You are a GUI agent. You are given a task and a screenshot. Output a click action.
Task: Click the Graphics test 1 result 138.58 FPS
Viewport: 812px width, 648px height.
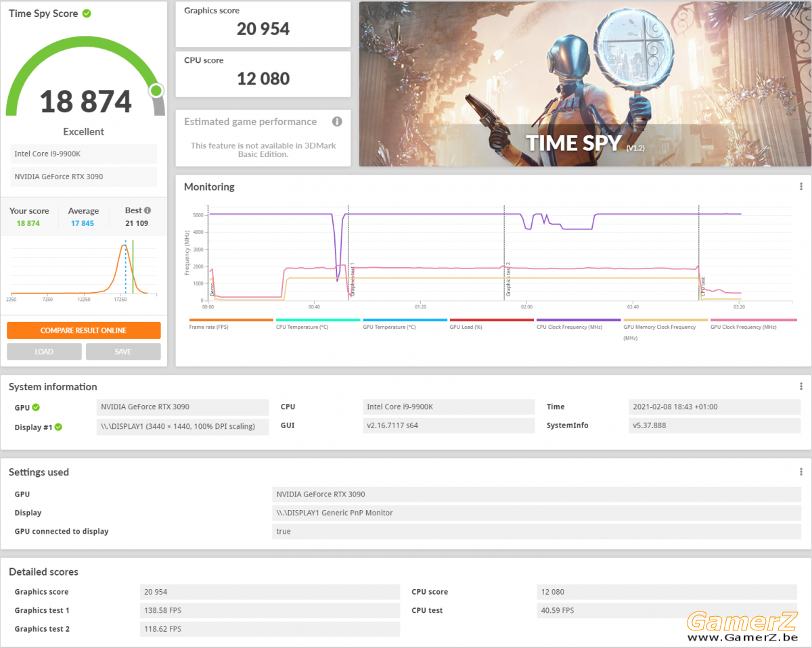click(x=270, y=610)
